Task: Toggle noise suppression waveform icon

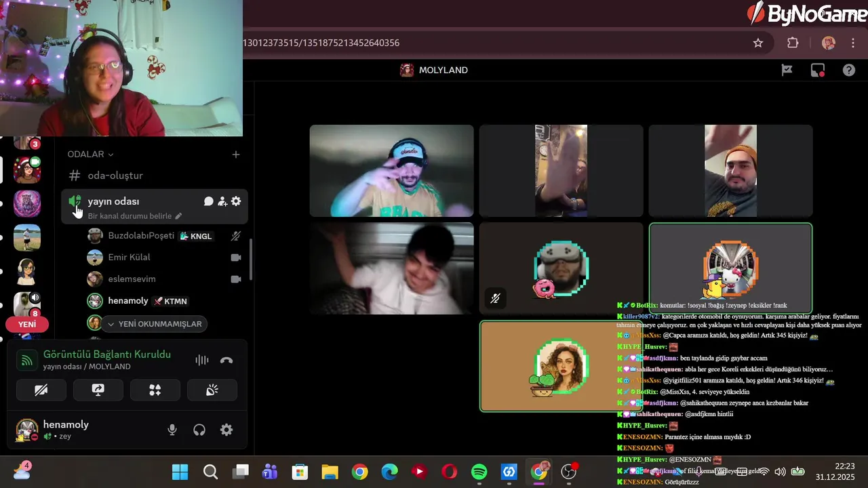Action: (x=202, y=360)
